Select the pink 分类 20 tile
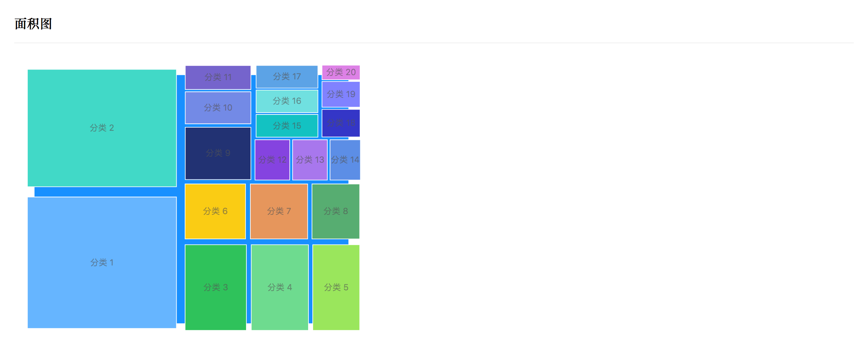Screen dimensions: 868x358 (341, 72)
